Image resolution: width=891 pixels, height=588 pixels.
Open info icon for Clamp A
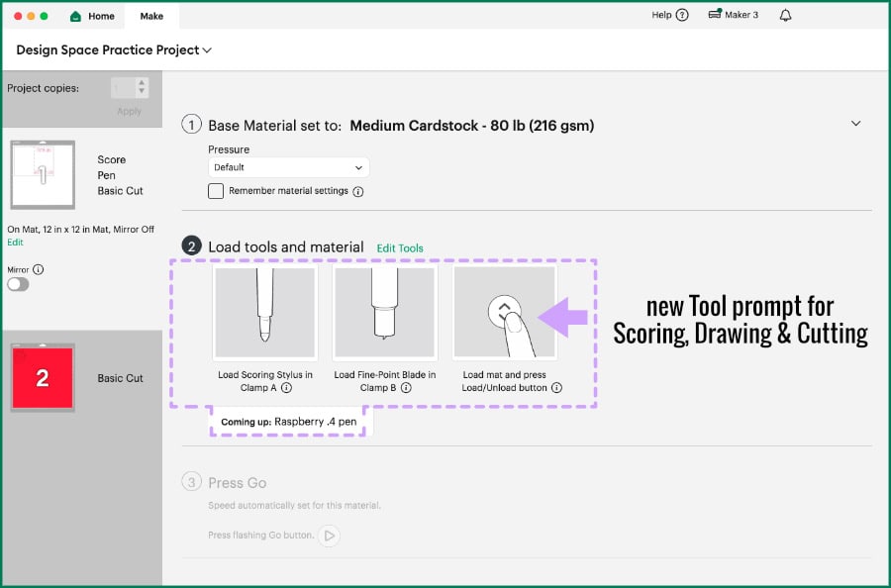click(287, 388)
